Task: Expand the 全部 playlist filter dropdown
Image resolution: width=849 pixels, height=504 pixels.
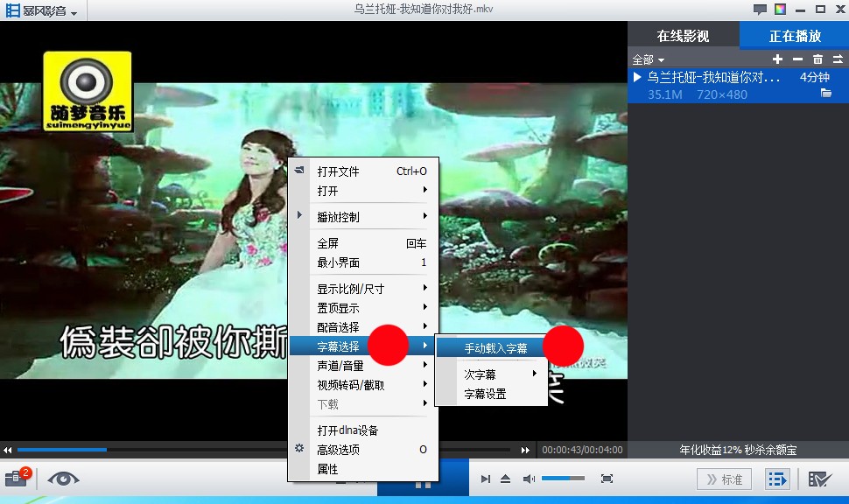Action: click(x=648, y=59)
